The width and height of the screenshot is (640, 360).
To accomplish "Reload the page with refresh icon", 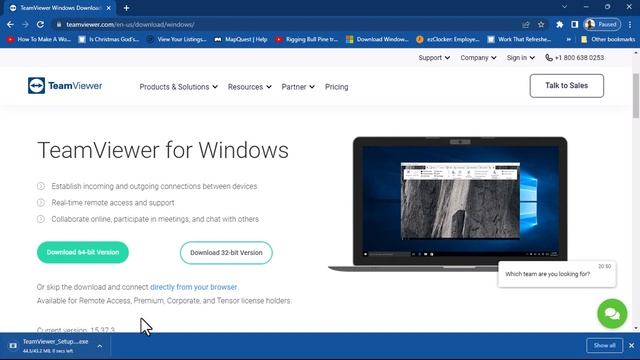I will click(40, 24).
